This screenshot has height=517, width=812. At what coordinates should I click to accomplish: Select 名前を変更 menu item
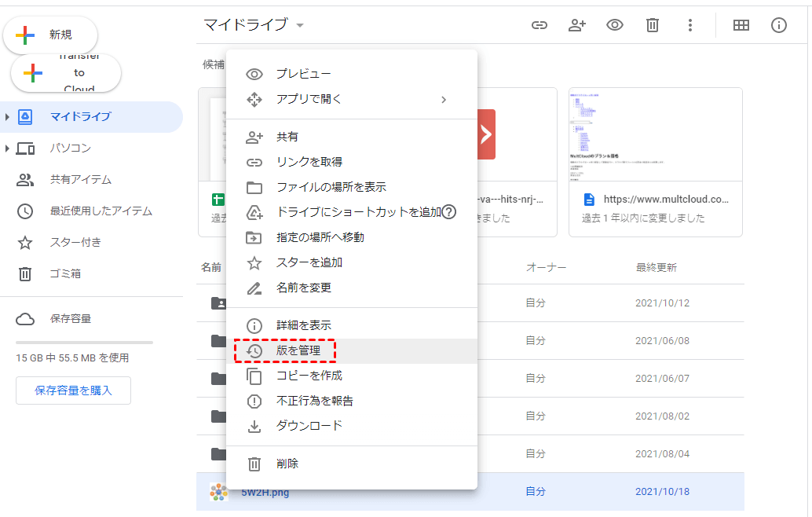pyautogui.click(x=352, y=288)
